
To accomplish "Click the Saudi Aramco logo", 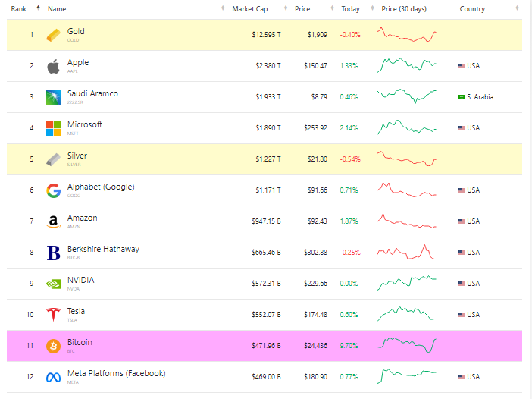I will [53, 97].
